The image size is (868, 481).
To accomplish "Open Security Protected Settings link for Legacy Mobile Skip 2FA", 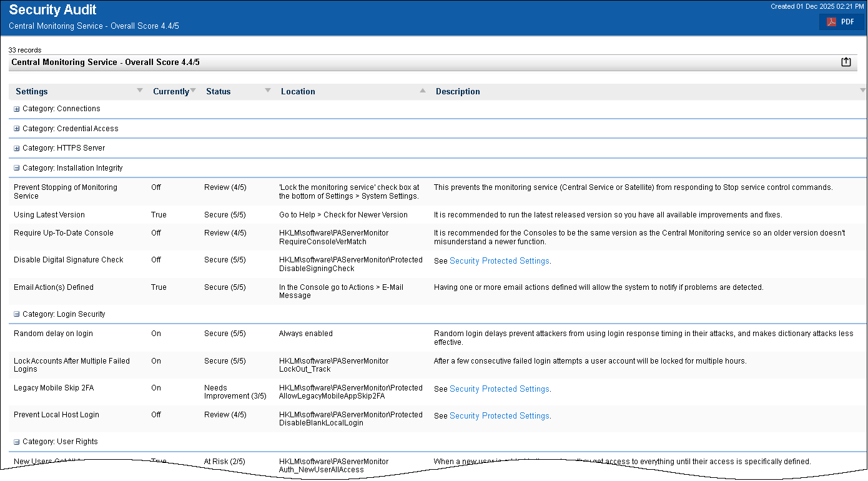I will tap(499, 389).
